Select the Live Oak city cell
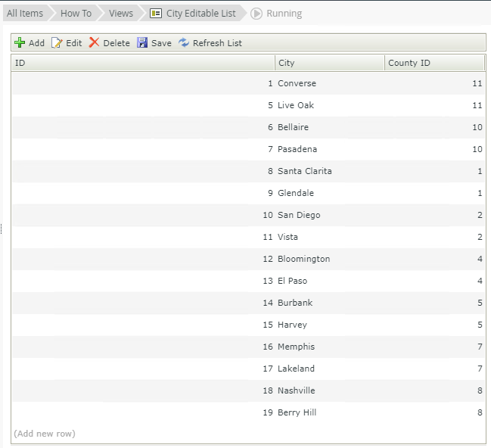Screen dimensions: 491x448 coord(296,105)
